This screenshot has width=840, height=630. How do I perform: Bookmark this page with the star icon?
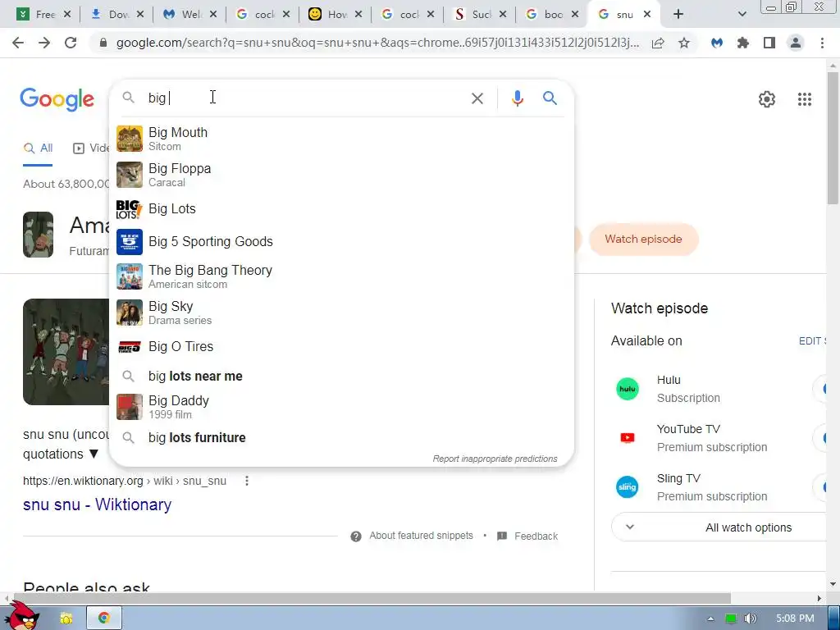684,43
